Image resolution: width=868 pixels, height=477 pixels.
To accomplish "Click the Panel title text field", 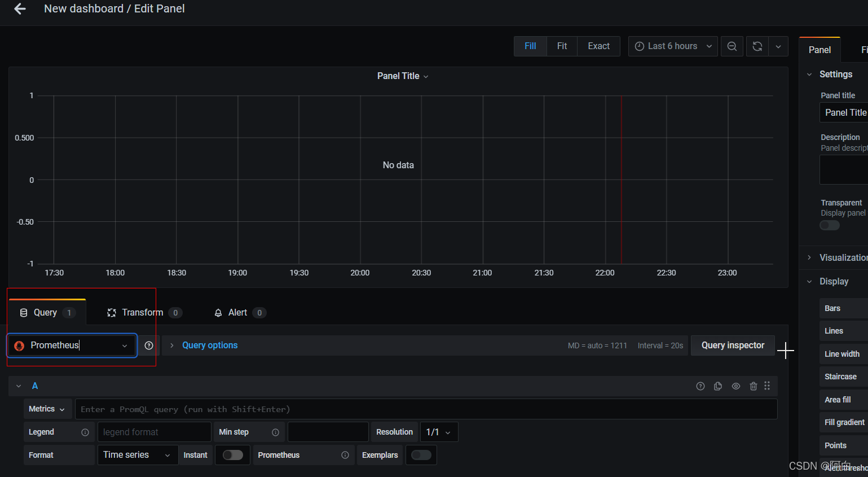I will 844,112.
